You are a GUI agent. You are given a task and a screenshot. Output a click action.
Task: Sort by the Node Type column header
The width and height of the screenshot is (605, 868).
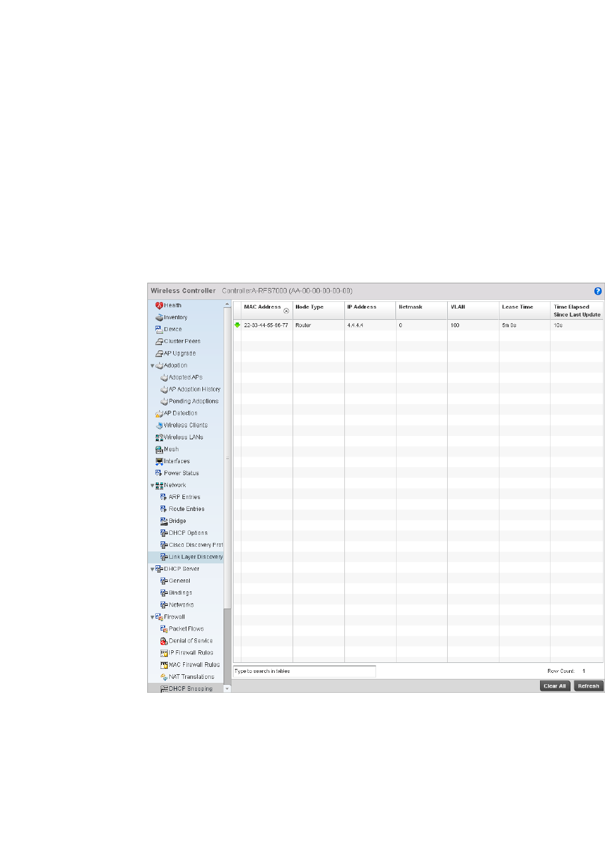[318, 311]
